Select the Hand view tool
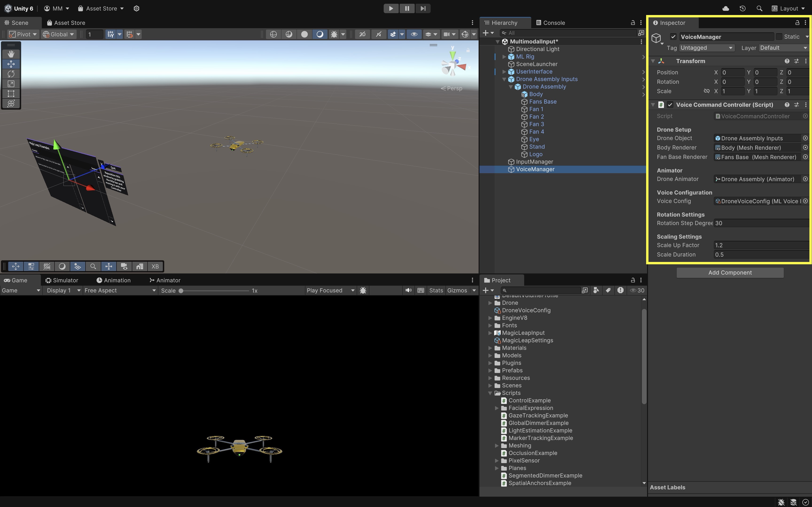This screenshot has width=812, height=507. point(11,54)
